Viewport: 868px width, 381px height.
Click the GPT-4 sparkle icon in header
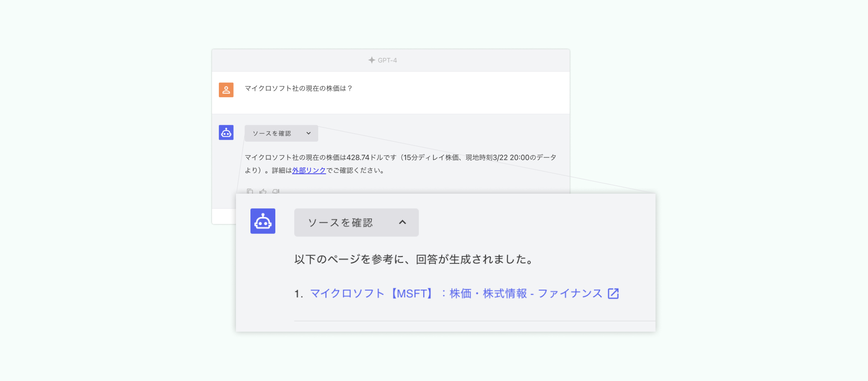point(372,60)
